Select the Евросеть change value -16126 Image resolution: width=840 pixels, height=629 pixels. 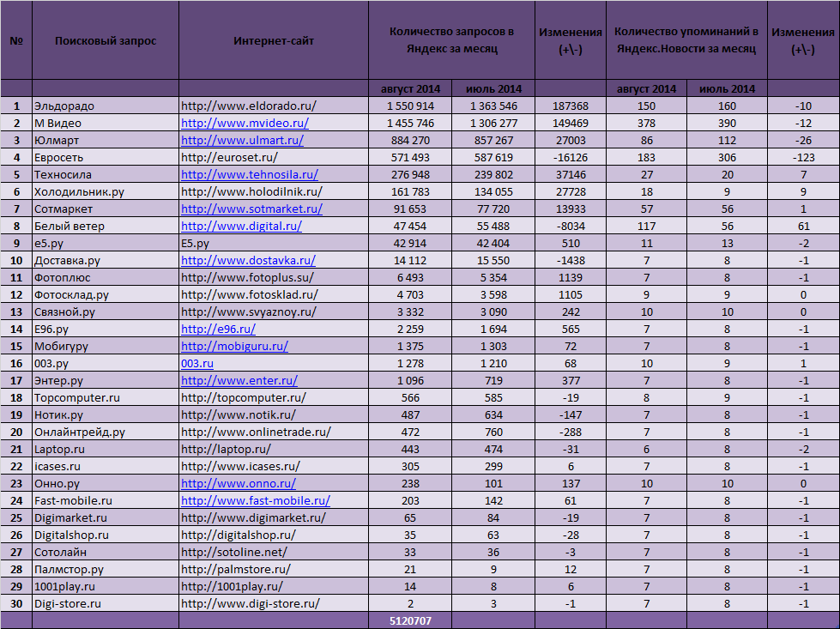click(569, 158)
